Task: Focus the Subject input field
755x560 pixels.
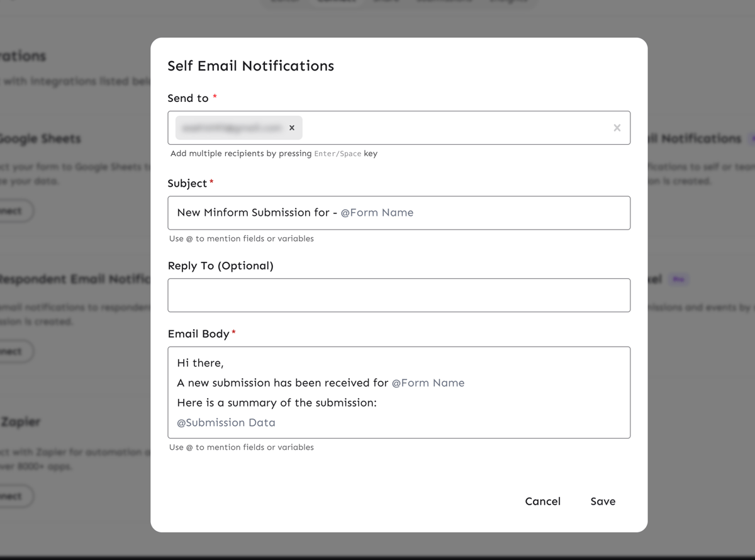Action: tap(399, 213)
